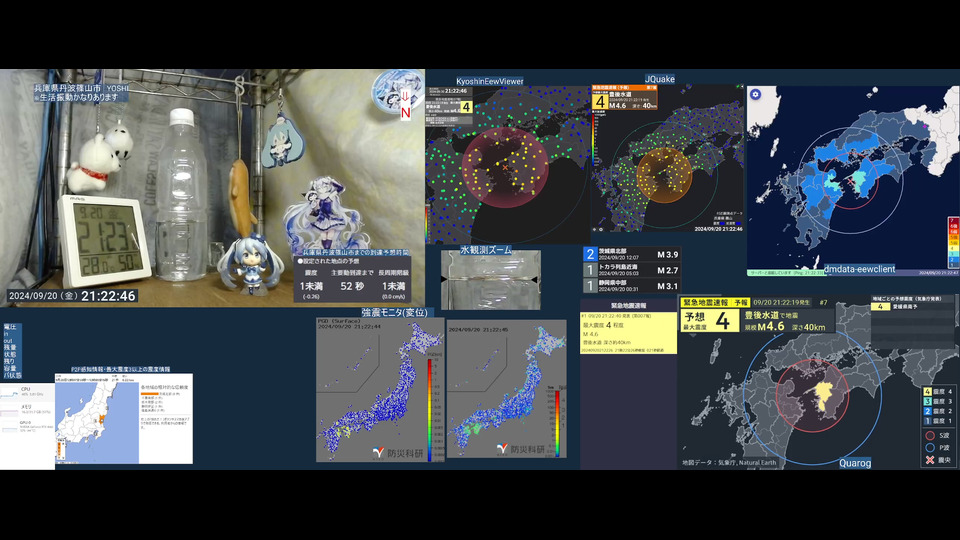Click the 最大震度 4 程度 line in yellow panel
The width and height of the screenshot is (960, 540).
(x=603, y=325)
